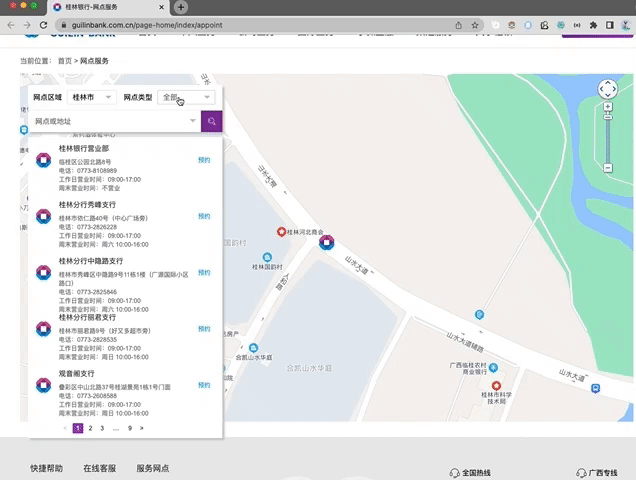
Task: Bookmark this page with the star icon
Action: pos(475,25)
